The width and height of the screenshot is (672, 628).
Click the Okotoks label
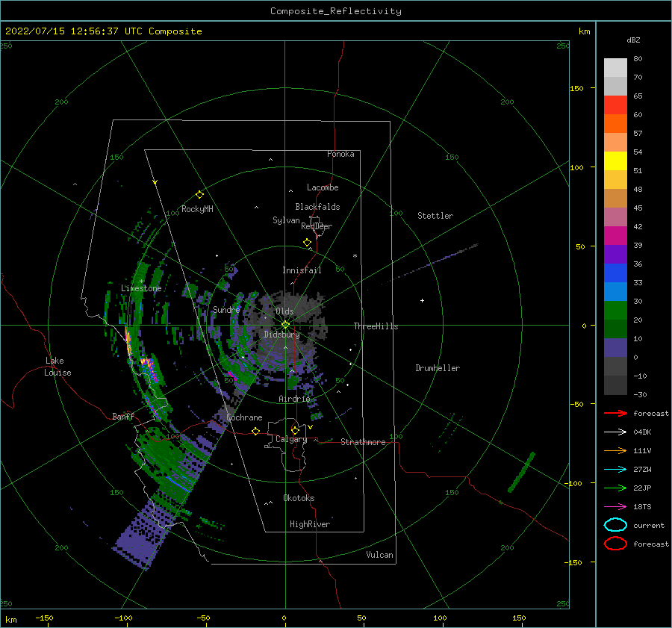[x=299, y=498]
